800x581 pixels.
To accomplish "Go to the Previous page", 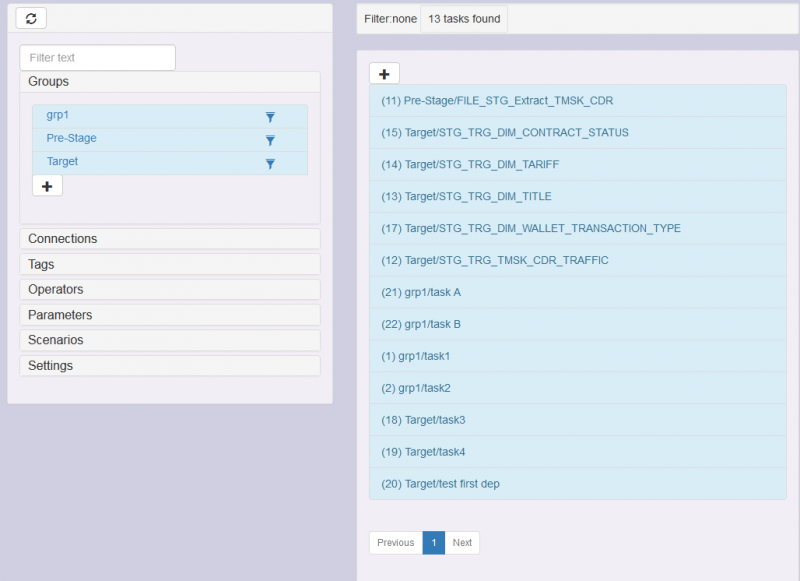I will 396,543.
